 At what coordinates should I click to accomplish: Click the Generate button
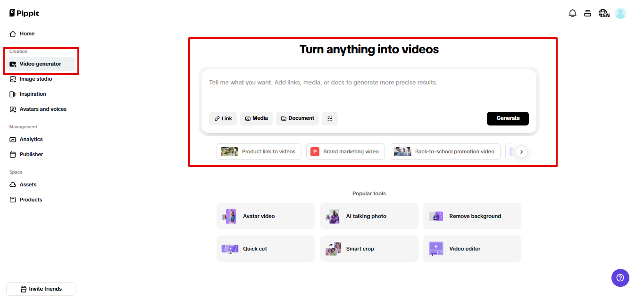pos(508,118)
